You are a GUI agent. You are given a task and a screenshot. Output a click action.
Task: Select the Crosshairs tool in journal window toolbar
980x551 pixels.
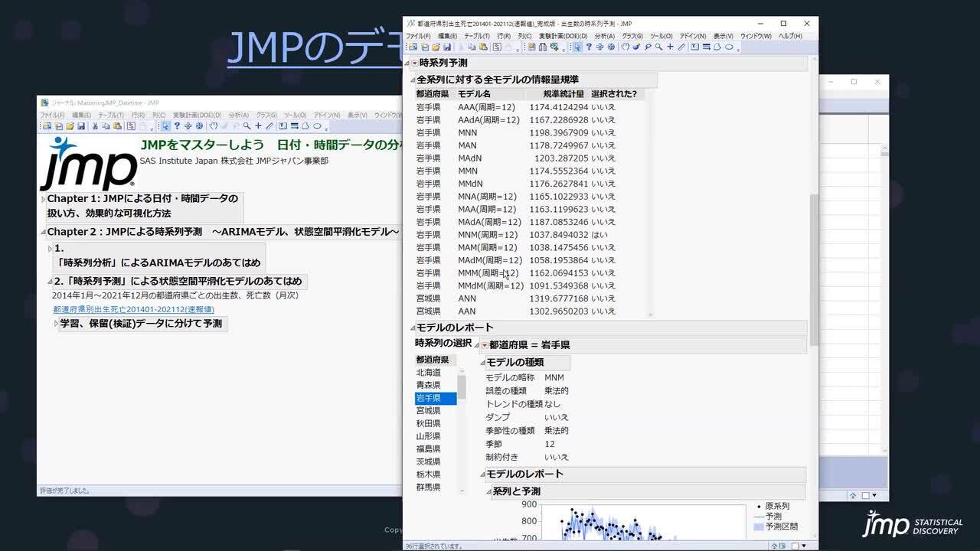pos(258,126)
